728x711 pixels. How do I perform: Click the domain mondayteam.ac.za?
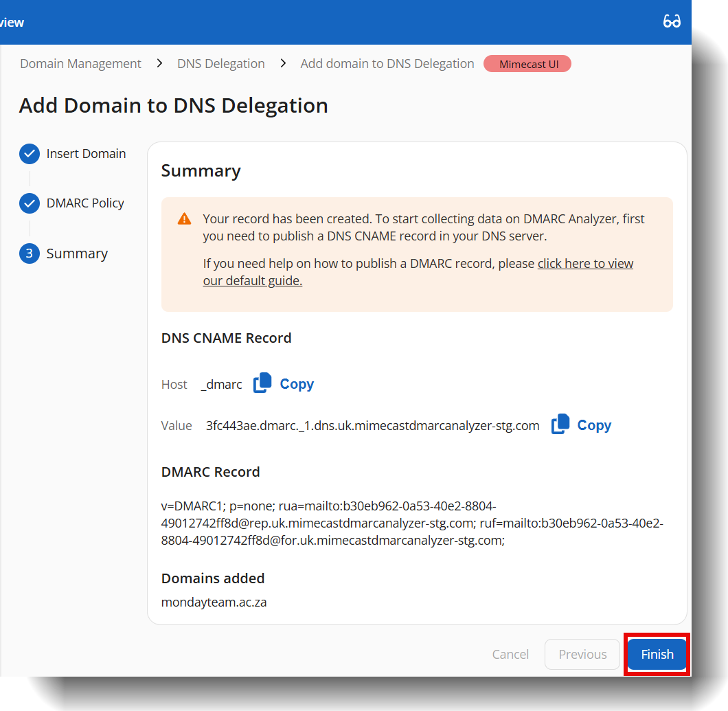[212, 602]
